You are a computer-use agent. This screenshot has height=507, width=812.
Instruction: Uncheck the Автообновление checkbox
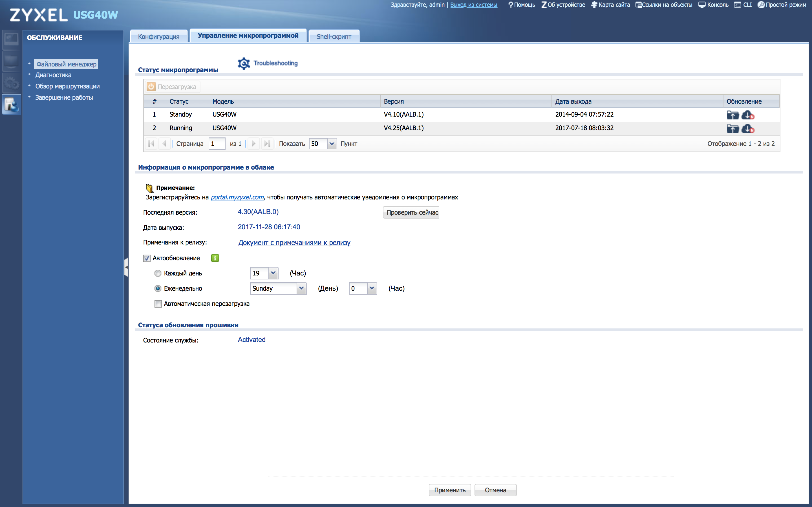pyautogui.click(x=147, y=258)
